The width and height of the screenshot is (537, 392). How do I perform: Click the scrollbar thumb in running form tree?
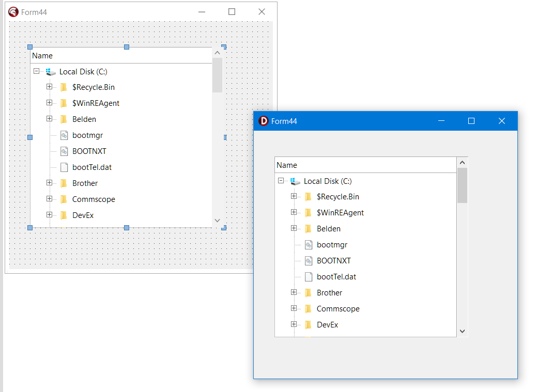coord(463,185)
